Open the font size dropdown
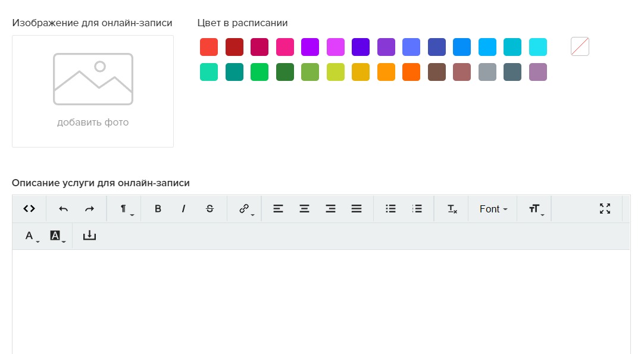Screen dimensions: 644x354 (535, 209)
